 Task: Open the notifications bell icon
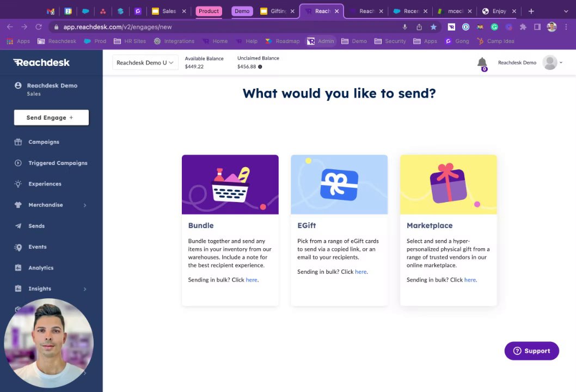(x=482, y=63)
